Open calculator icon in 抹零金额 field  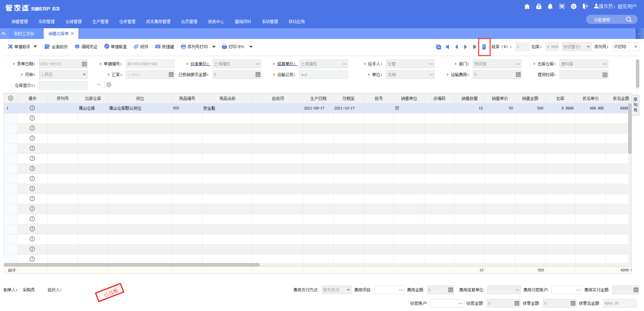click(573, 303)
